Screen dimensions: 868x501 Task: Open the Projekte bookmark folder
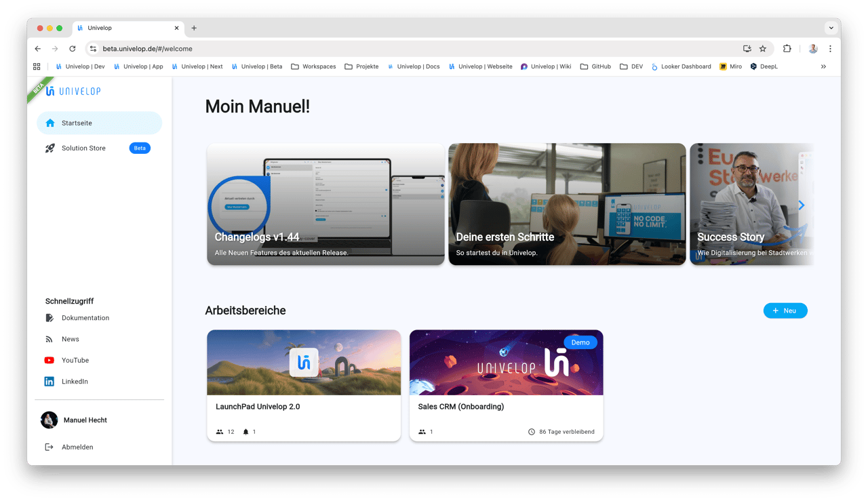[361, 66]
